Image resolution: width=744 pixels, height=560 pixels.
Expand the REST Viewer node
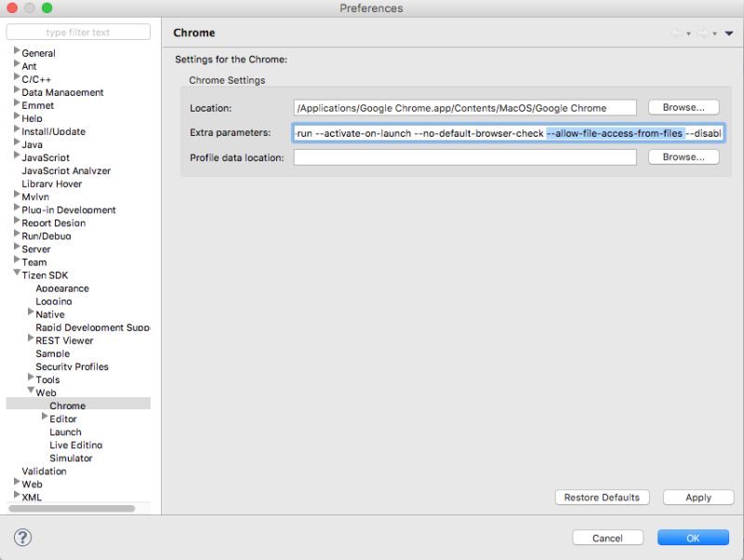click(31, 338)
